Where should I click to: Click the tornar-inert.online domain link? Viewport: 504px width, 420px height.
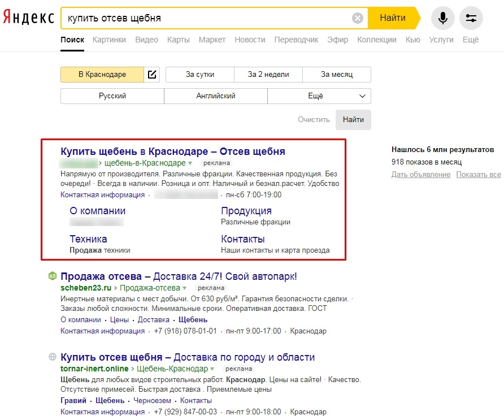[94, 369]
